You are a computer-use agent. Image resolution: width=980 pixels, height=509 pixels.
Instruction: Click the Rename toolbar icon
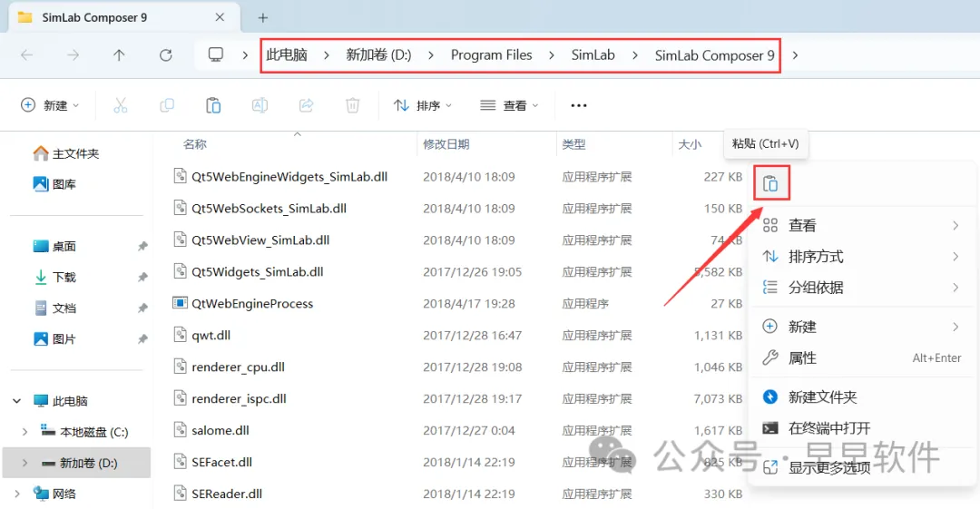point(260,105)
